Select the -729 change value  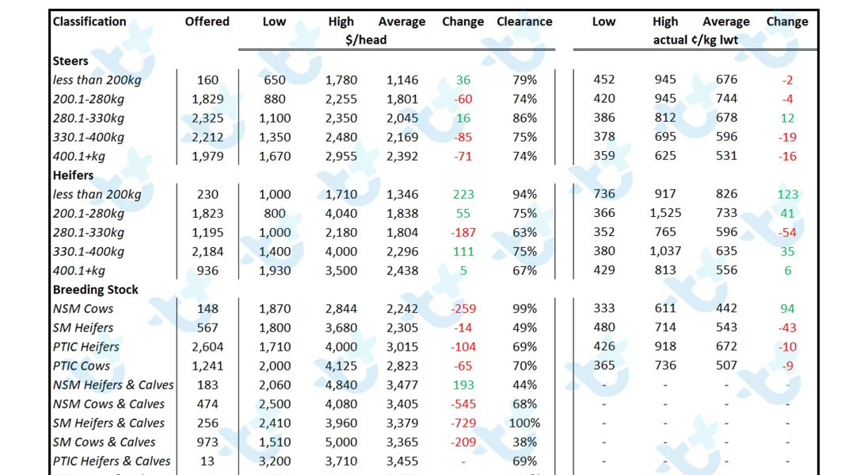463,424
